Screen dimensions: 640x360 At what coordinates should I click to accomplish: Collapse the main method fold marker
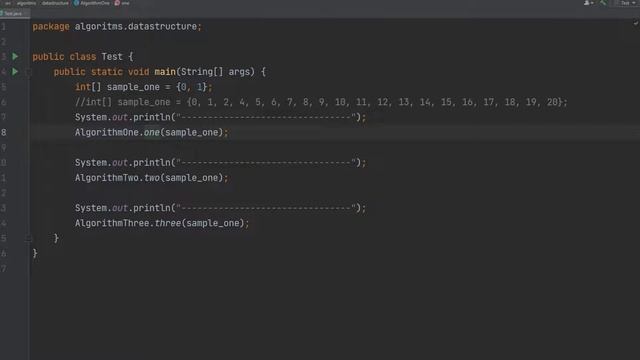[28, 72]
